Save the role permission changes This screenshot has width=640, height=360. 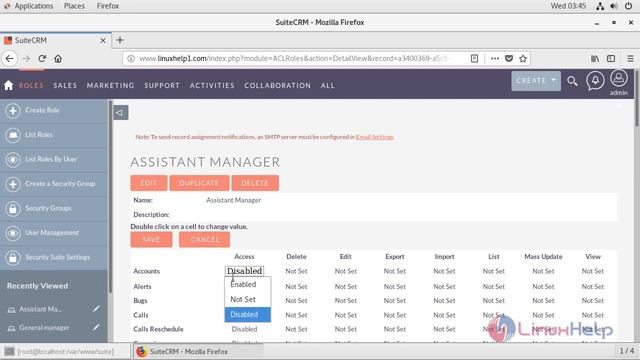pos(151,240)
